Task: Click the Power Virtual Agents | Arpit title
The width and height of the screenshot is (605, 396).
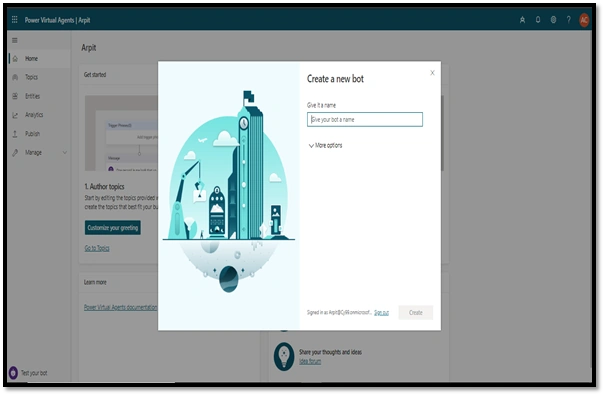Action: pyautogui.click(x=57, y=20)
